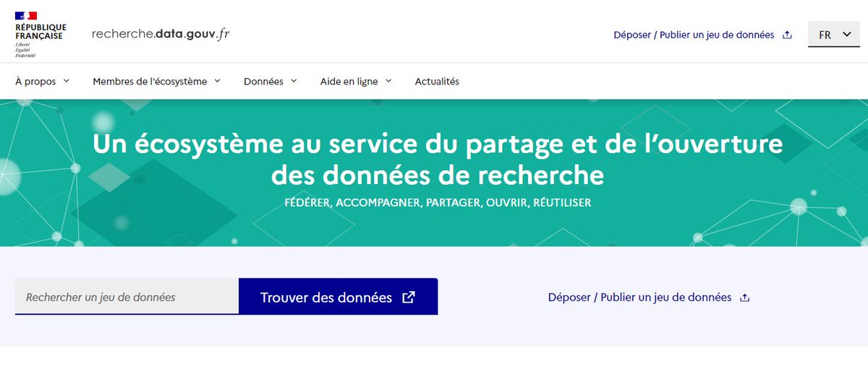Click the République Française logo
Image resolution: width=868 pixels, height=378 pixels.
point(41,34)
